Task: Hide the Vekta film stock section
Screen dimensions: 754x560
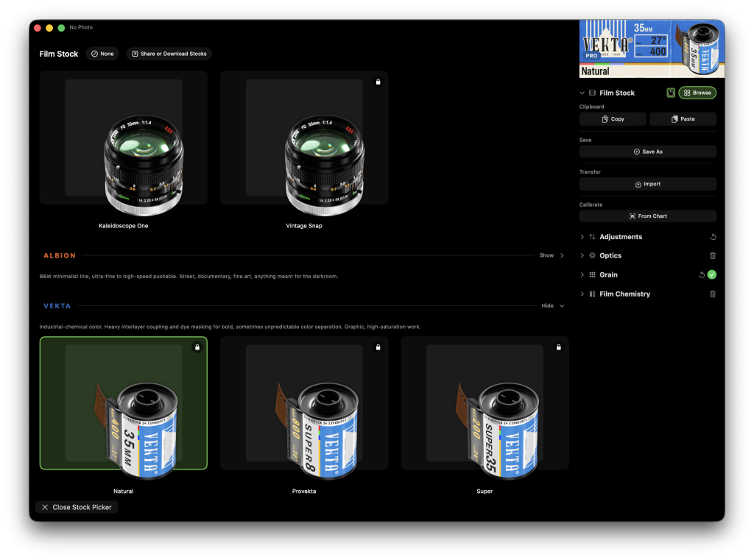Action: pos(552,305)
